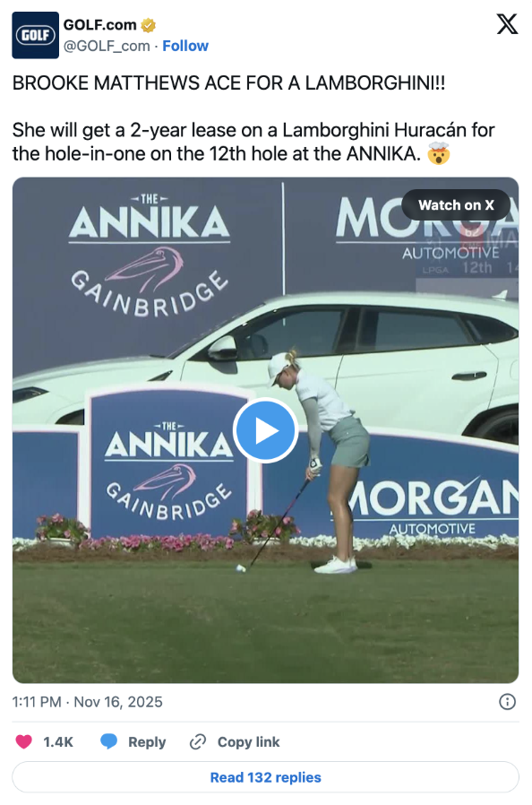Click the 1.4K likes count
Image resolution: width=532 pixels, height=805 pixels.
pyautogui.click(x=58, y=742)
